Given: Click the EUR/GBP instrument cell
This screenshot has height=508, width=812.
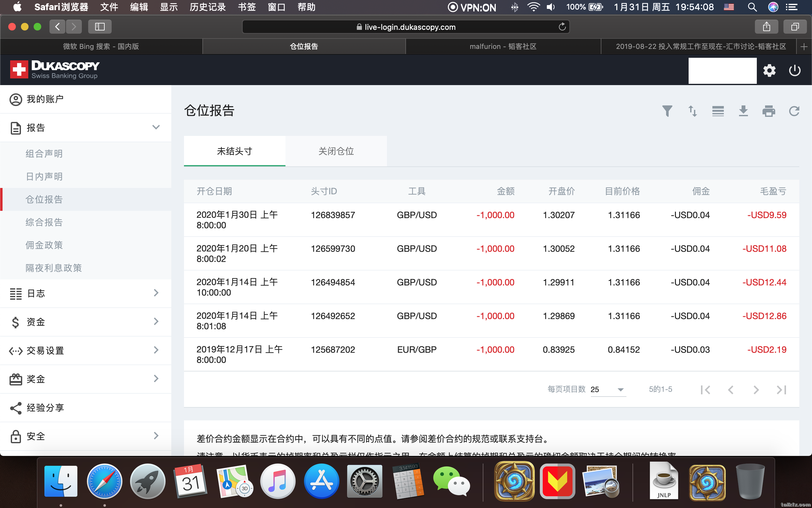Looking at the screenshot, I should tap(417, 350).
